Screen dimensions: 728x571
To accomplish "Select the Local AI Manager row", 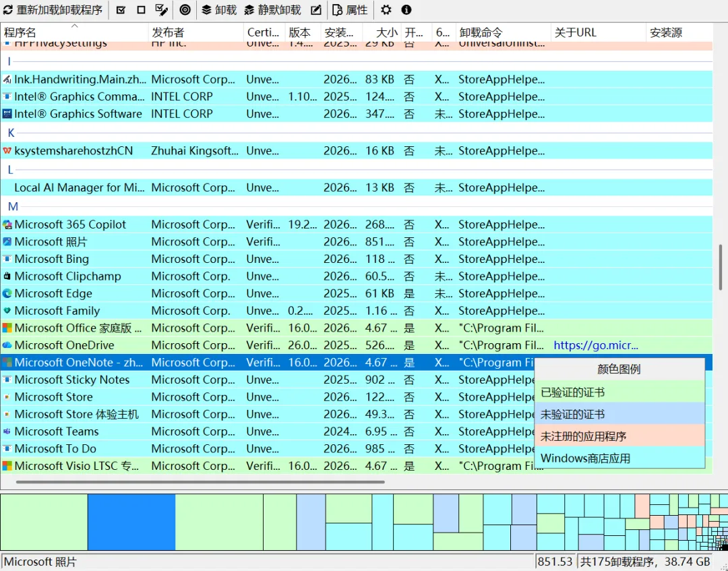I will click(356, 187).
